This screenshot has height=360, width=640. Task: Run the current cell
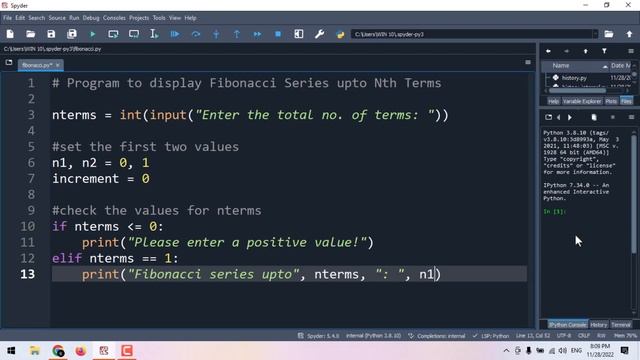[x=113, y=34]
